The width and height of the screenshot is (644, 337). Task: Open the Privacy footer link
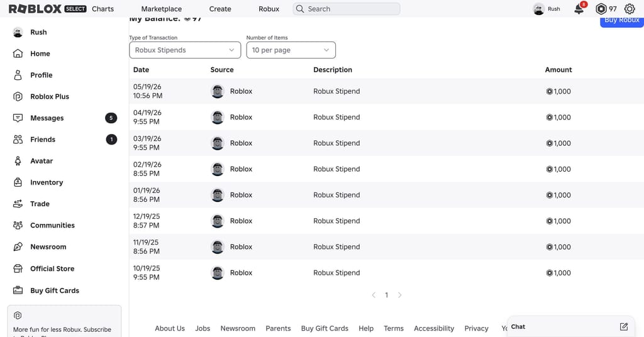tap(477, 328)
